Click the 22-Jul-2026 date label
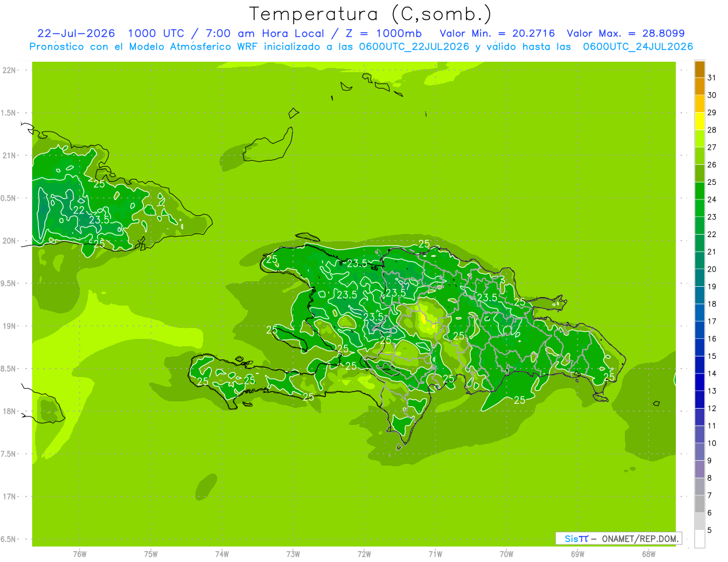The width and height of the screenshot is (728, 562). (x=76, y=33)
